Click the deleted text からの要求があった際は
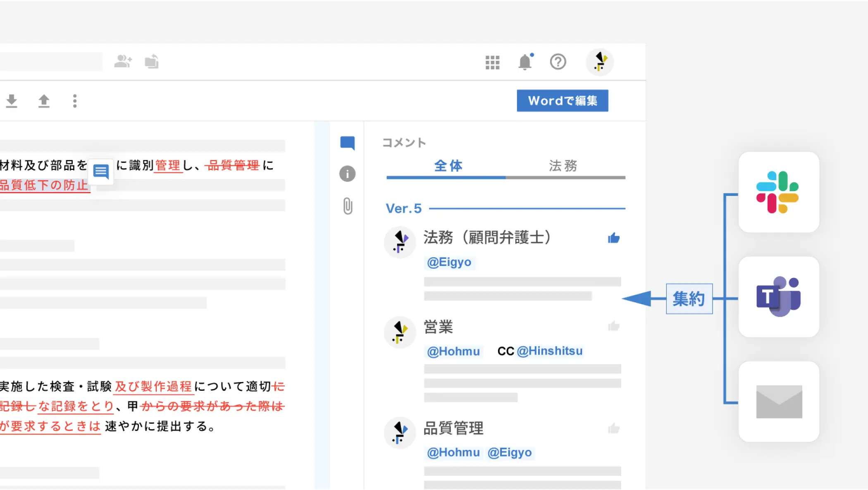 coord(212,406)
